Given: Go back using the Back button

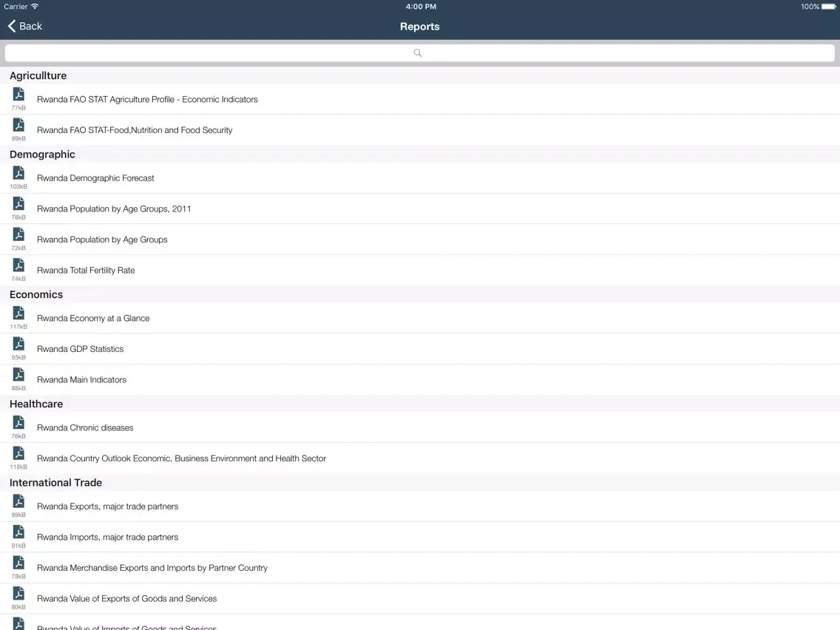Looking at the screenshot, I should [24, 27].
